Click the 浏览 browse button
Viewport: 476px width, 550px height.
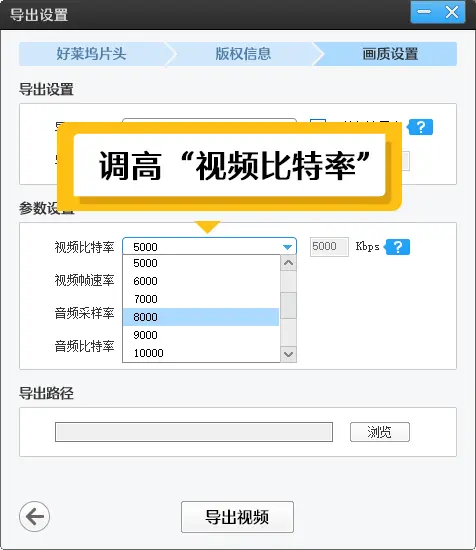click(x=380, y=432)
